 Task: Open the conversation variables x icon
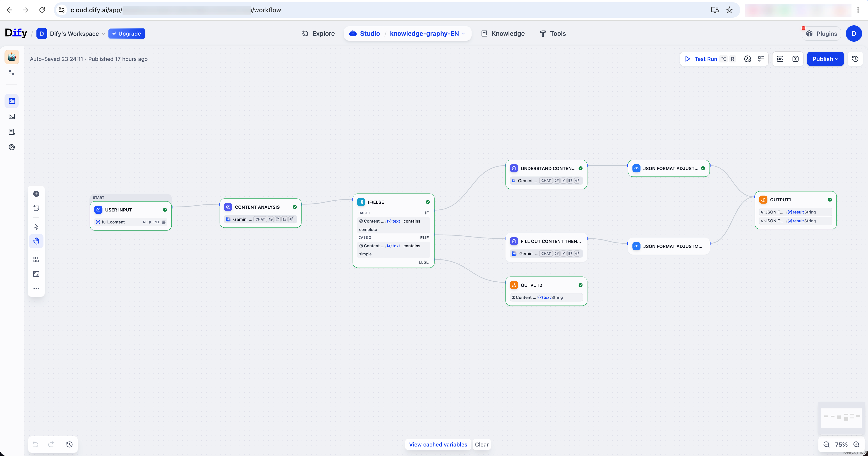[796, 59]
